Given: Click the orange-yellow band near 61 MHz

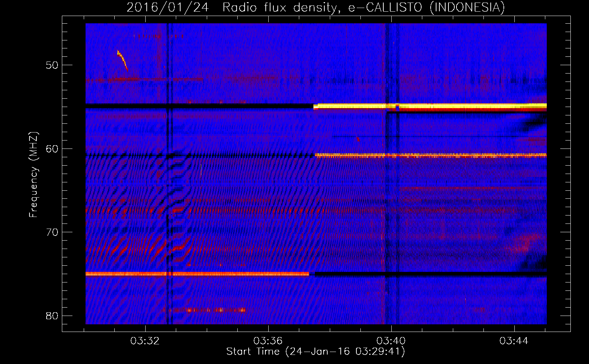Looking at the screenshot, I should coord(431,155).
